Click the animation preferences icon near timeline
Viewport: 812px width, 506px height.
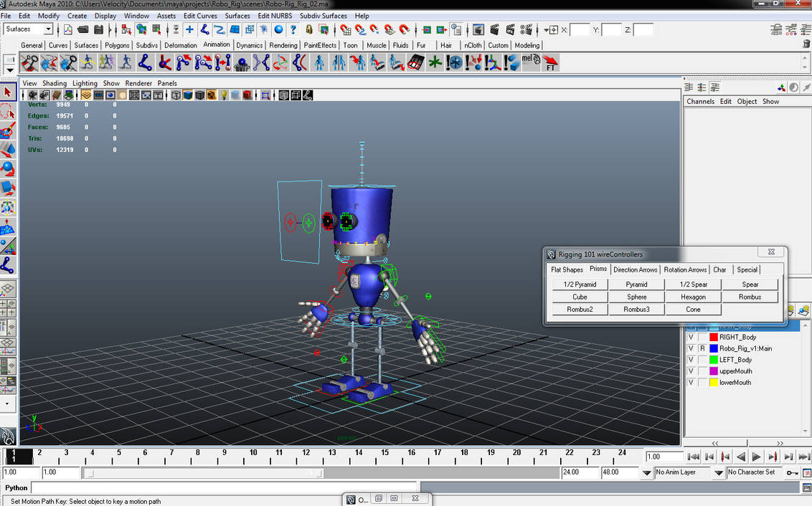(x=806, y=473)
